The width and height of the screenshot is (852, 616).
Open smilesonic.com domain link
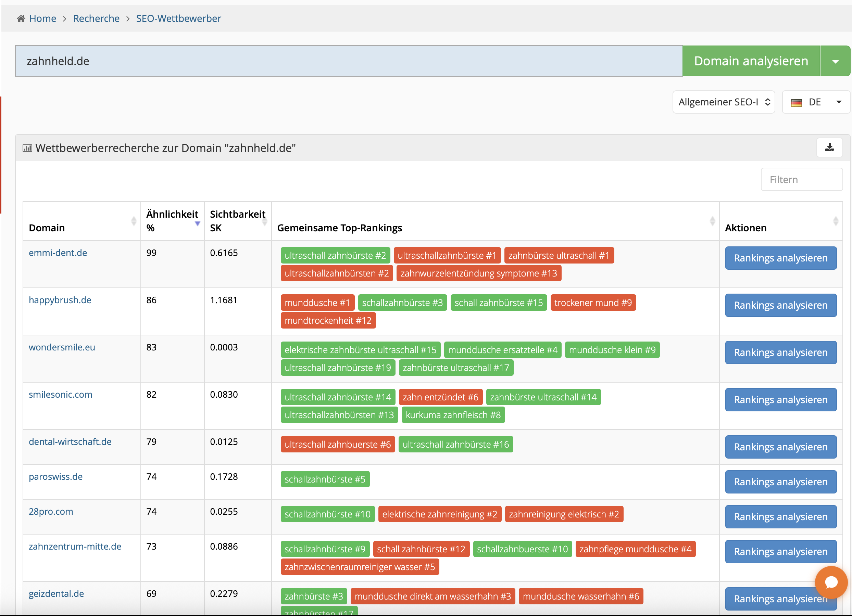pos(61,395)
